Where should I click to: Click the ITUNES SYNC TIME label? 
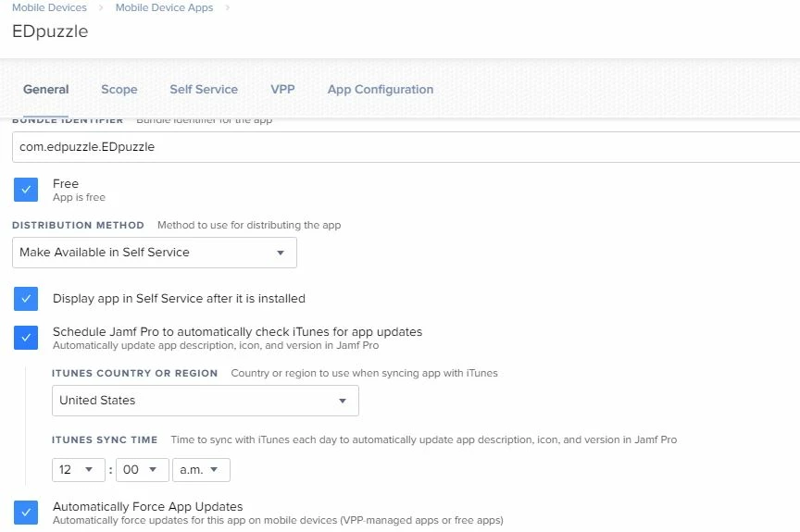point(105,439)
